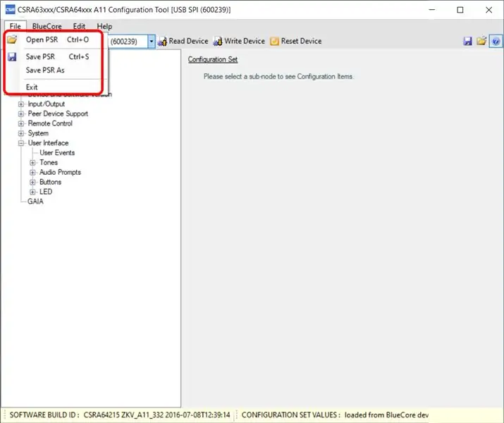The height and width of the screenshot is (423, 504).
Task: Expand the Input/Output tree node
Action: (x=21, y=104)
